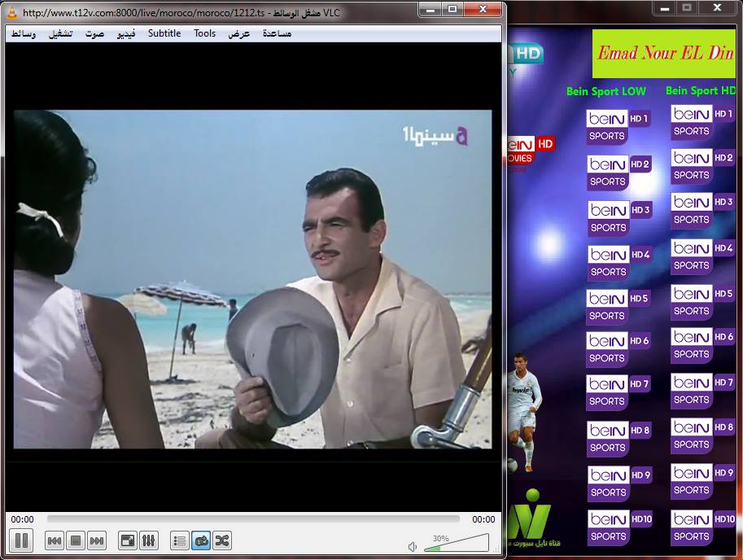This screenshot has width=743, height=560.
Task: Click the elapsed time label in VLC
Action: click(x=22, y=519)
